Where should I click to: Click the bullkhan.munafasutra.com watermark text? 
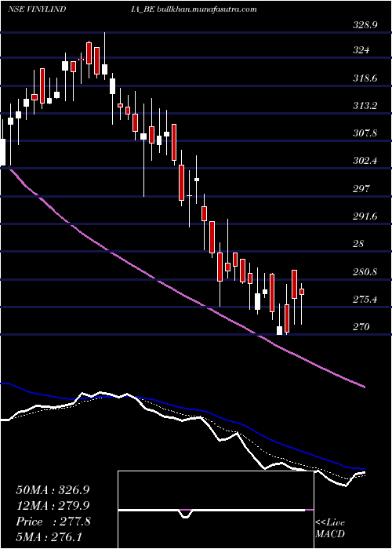208,9
